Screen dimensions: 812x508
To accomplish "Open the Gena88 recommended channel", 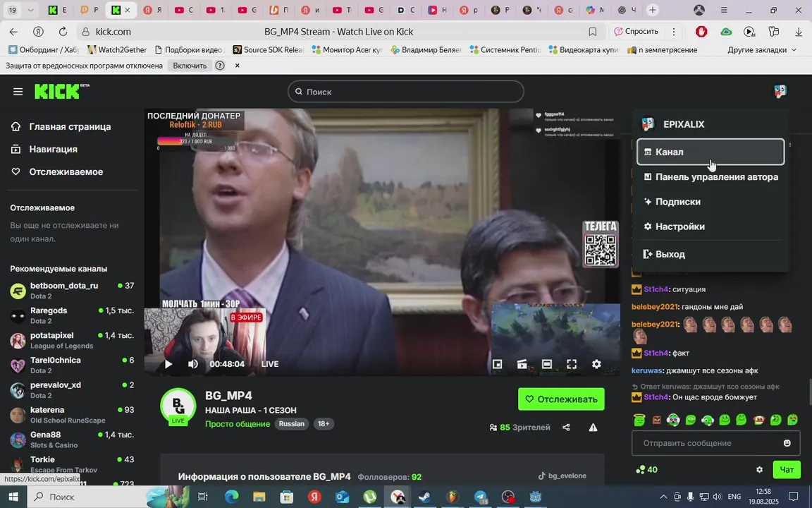I will [72, 440].
